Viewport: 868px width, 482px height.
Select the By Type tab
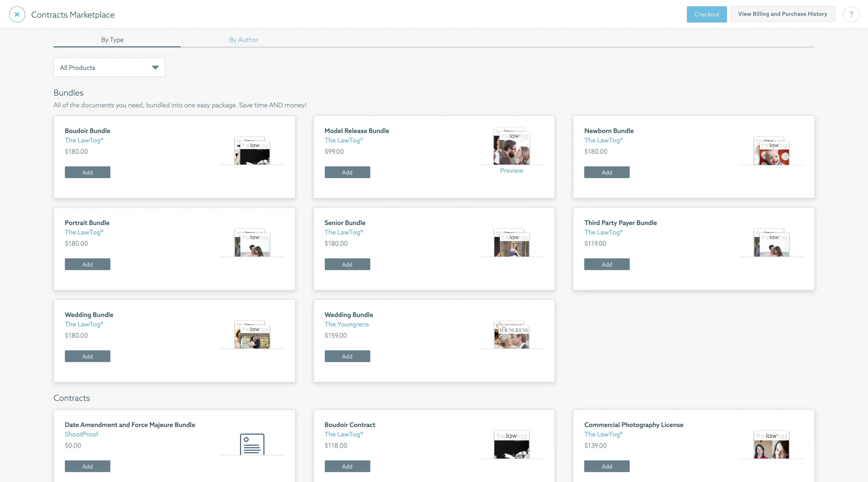(x=112, y=39)
